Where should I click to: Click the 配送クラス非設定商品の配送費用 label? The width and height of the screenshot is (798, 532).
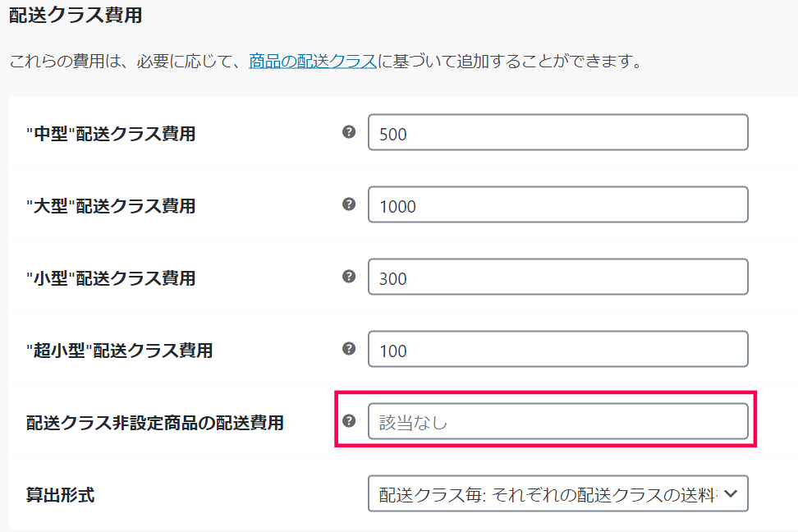click(x=155, y=423)
